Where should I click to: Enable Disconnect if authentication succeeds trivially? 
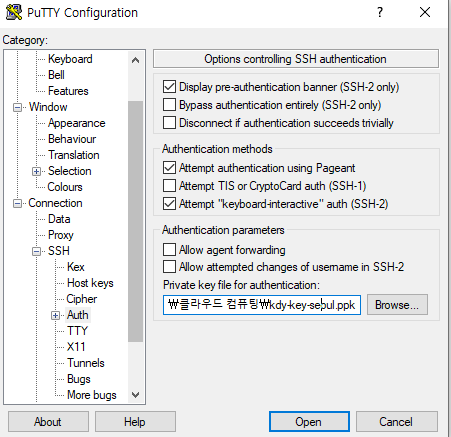[169, 122]
